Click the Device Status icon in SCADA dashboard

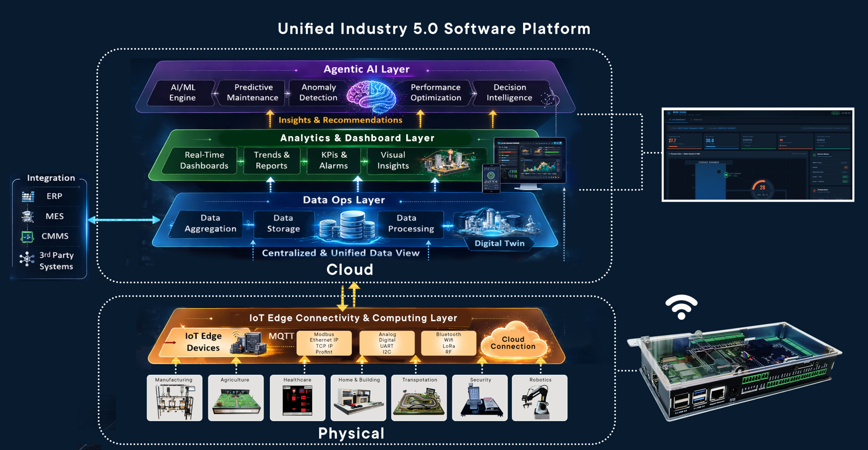pyautogui.click(x=814, y=155)
